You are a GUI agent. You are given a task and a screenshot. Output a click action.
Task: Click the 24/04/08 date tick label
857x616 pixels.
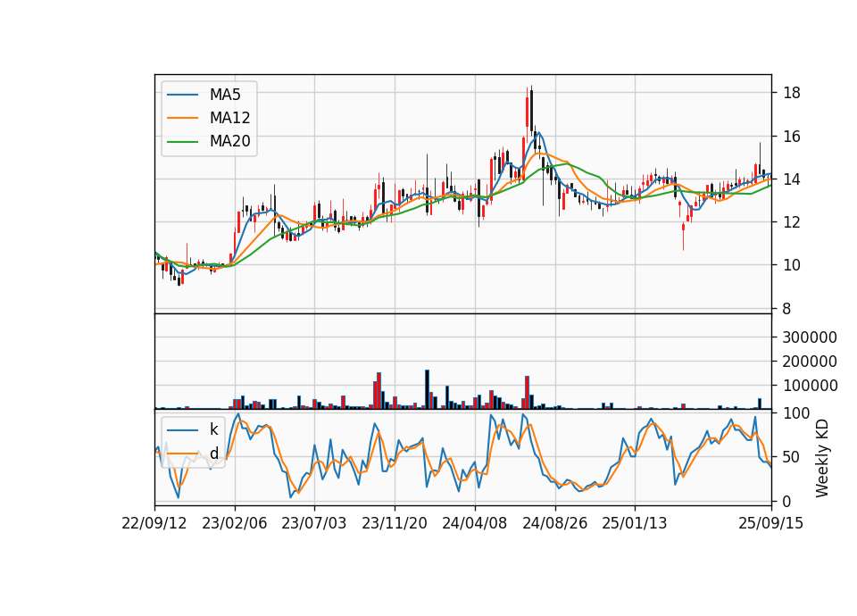(474, 523)
